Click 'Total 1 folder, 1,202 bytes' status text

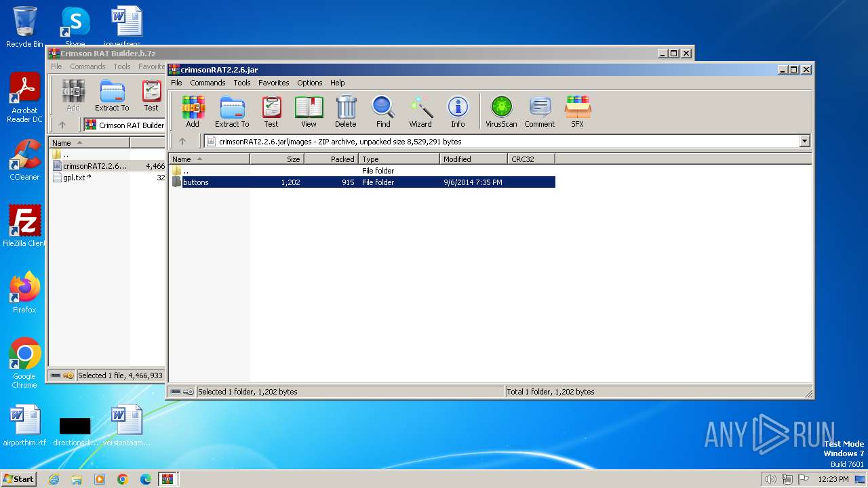point(551,392)
